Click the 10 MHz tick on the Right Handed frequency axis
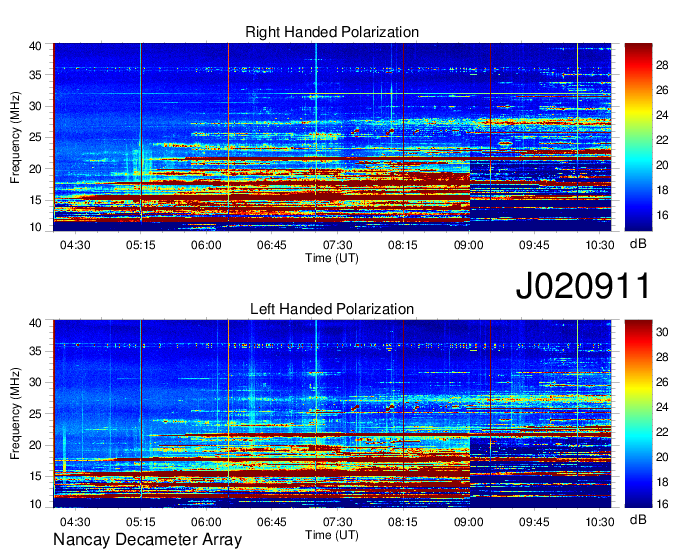The width and height of the screenshot is (680, 552). pyautogui.click(x=35, y=227)
